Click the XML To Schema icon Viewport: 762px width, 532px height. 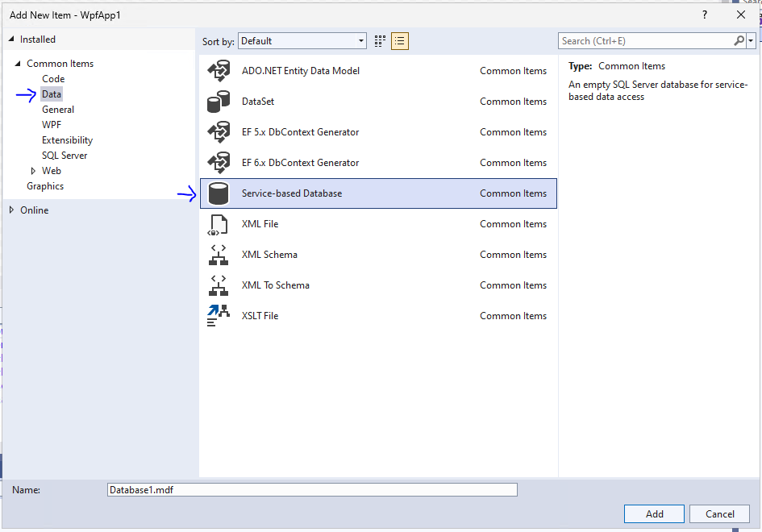tap(219, 285)
